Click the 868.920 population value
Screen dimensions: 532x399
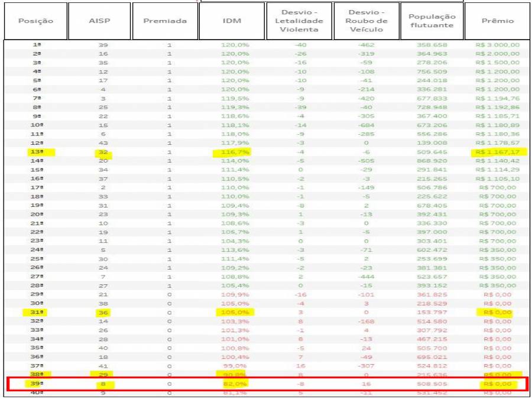click(432, 161)
